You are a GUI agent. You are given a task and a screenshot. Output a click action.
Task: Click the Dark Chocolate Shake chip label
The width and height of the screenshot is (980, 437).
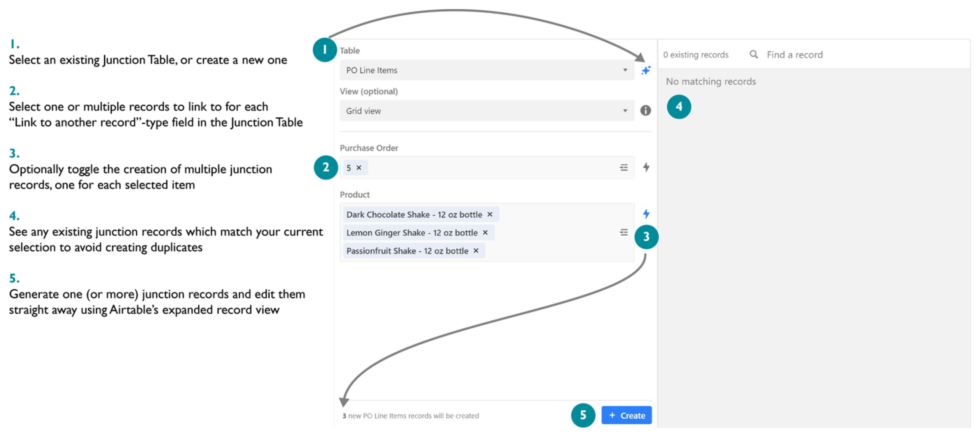[414, 215]
